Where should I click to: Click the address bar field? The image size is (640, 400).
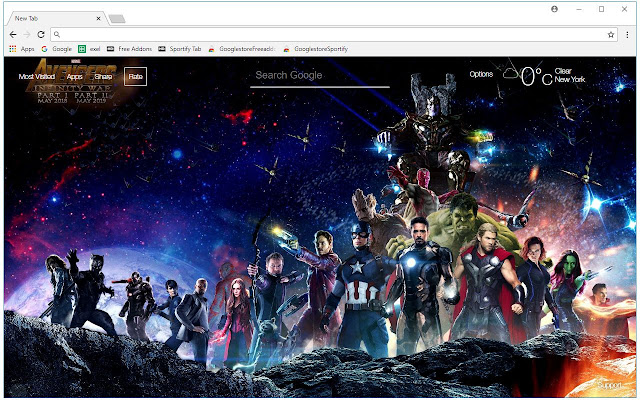pyautogui.click(x=334, y=35)
